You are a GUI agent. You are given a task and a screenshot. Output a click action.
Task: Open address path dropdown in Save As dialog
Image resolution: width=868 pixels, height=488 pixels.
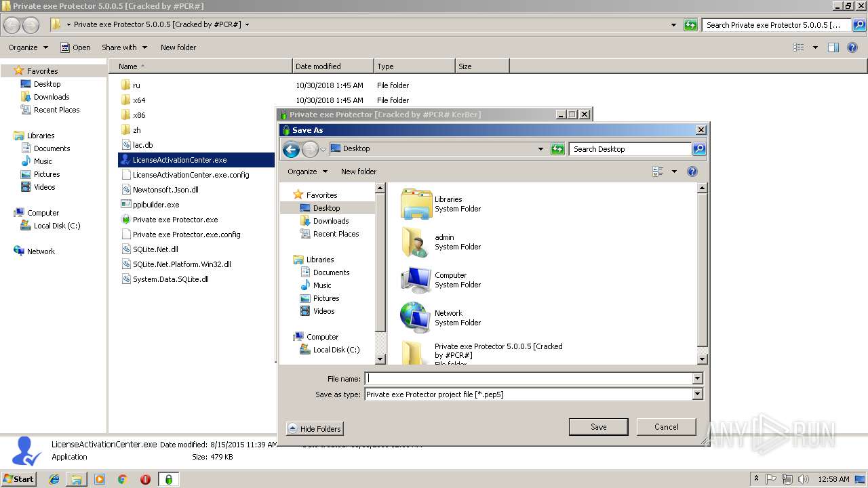point(540,149)
